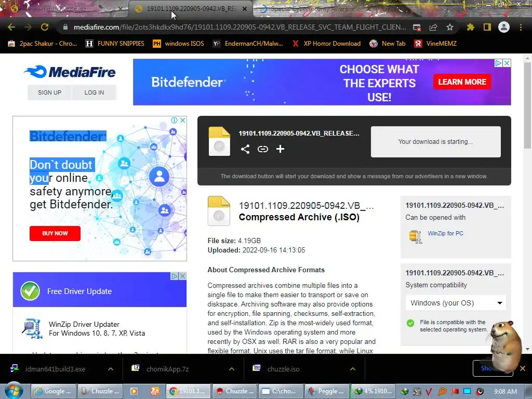Open the XP Horror Download bookmark
Viewport: 532px width, 399px height.
326,44
